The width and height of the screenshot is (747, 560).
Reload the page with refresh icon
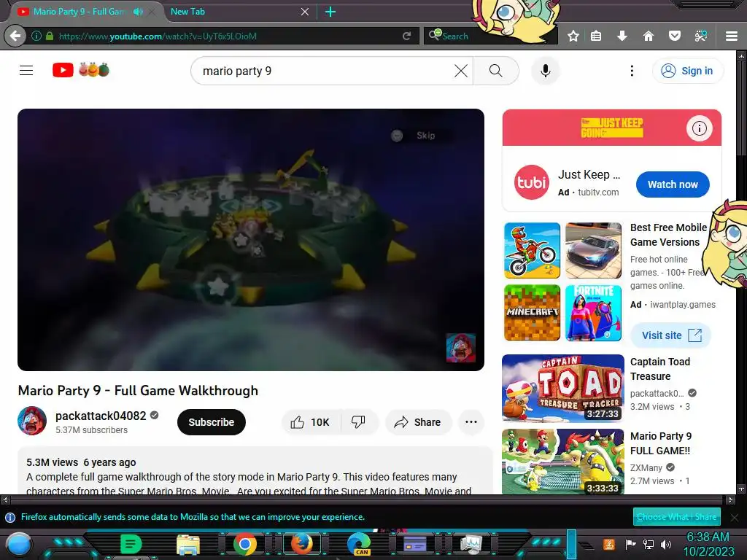tap(407, 36)
